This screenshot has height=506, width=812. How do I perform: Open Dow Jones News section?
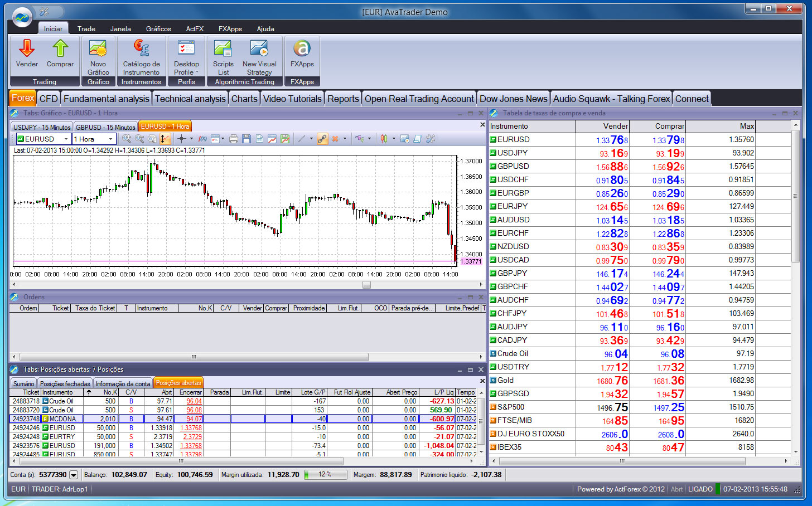pos(514,99)
